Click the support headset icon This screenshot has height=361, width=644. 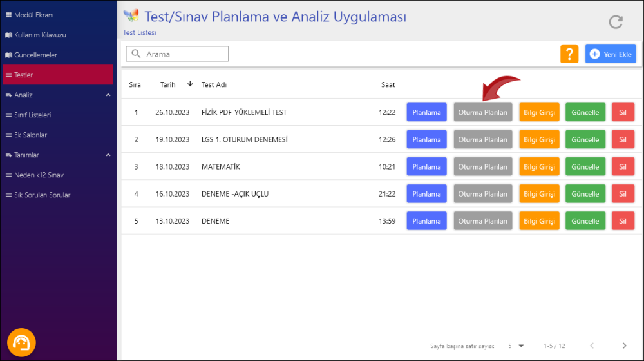click(21, 342)
